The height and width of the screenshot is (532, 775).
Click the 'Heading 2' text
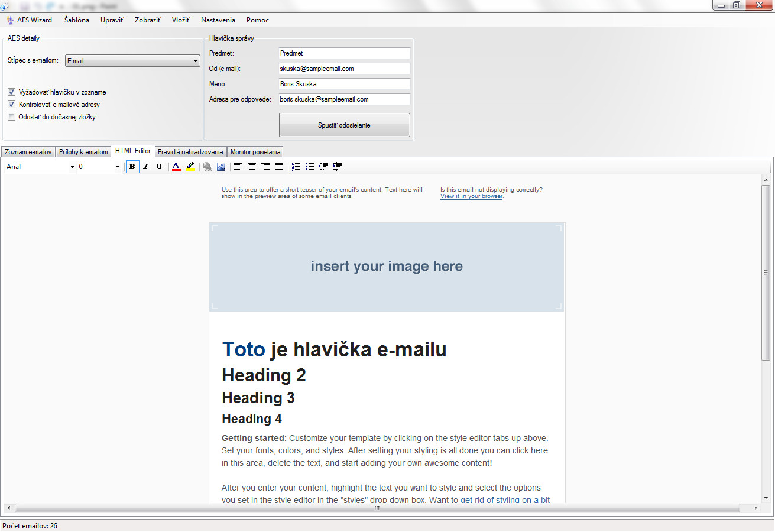264,375
